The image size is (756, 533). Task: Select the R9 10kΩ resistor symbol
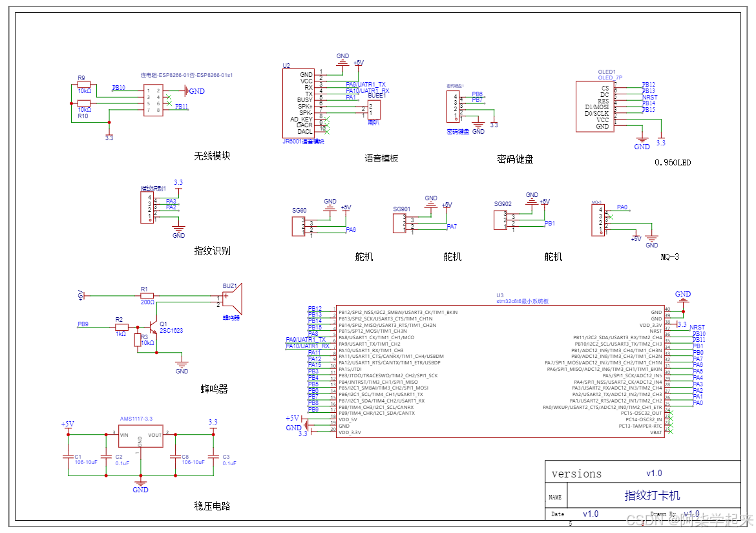(x=84, y=85)
